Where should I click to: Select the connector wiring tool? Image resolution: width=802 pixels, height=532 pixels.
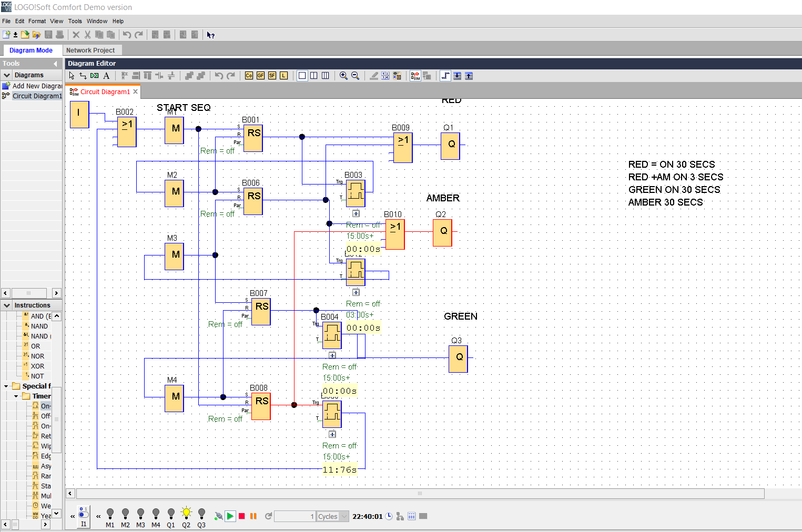pyautogui.click(x=83, y=76)
